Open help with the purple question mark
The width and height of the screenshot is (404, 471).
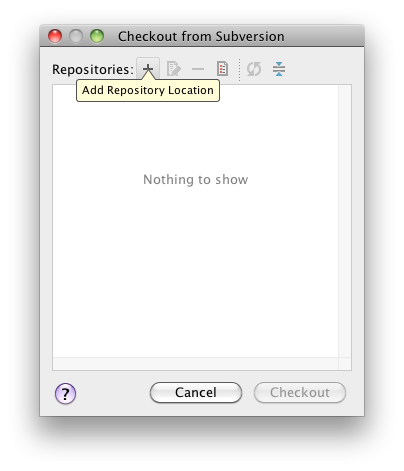[x=65, y=393]
